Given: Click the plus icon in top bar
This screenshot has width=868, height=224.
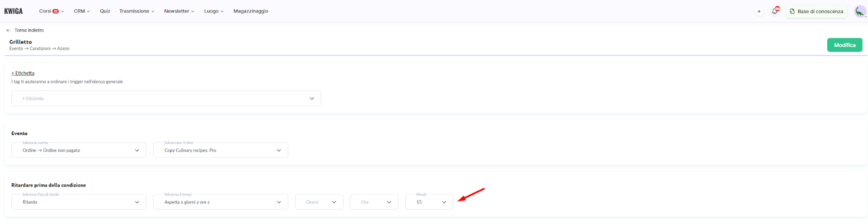Looking at the screenshot, I should [x=759, y=11].
